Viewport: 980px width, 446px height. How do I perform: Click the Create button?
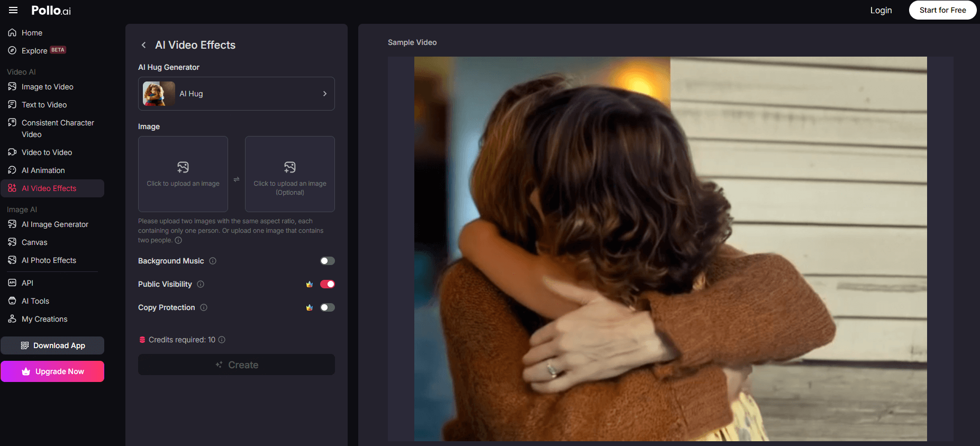click(237, 365)
